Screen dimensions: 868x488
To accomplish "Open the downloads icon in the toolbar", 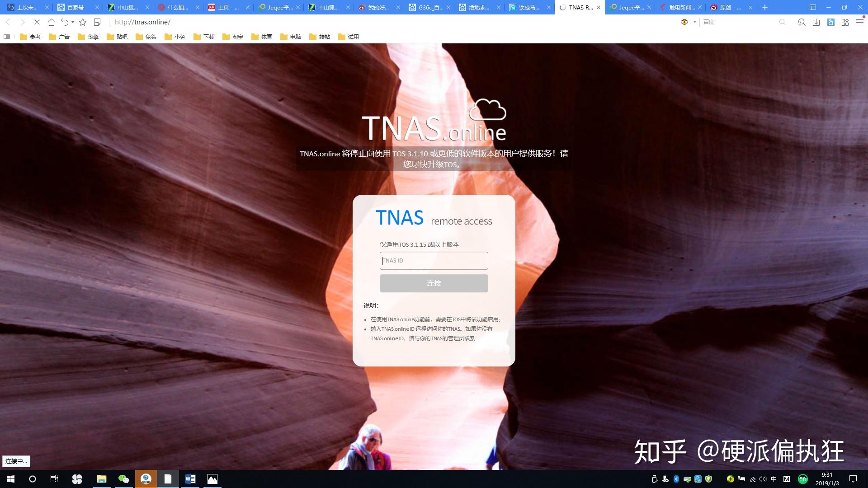I will click(x=816, y=22).
